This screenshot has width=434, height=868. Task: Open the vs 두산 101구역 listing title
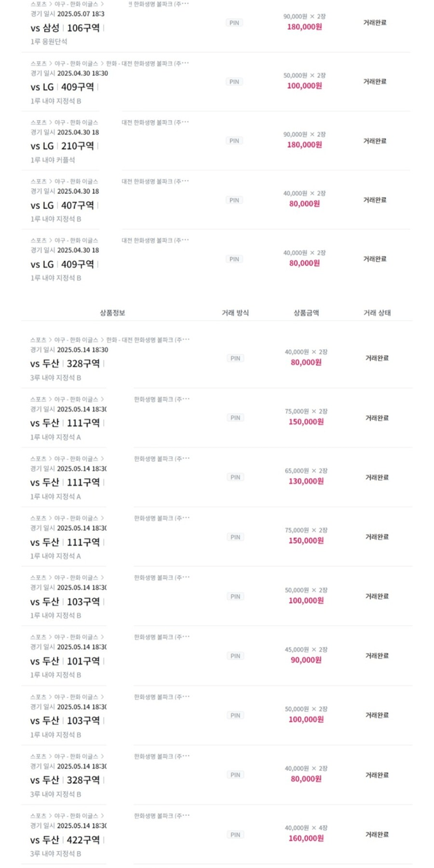[x=65, y=661]
